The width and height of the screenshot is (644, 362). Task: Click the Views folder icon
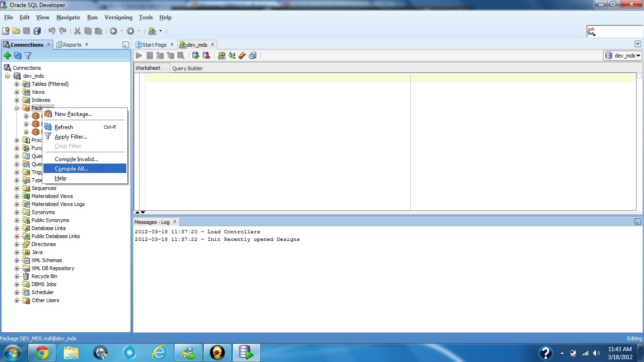(26, 92)
